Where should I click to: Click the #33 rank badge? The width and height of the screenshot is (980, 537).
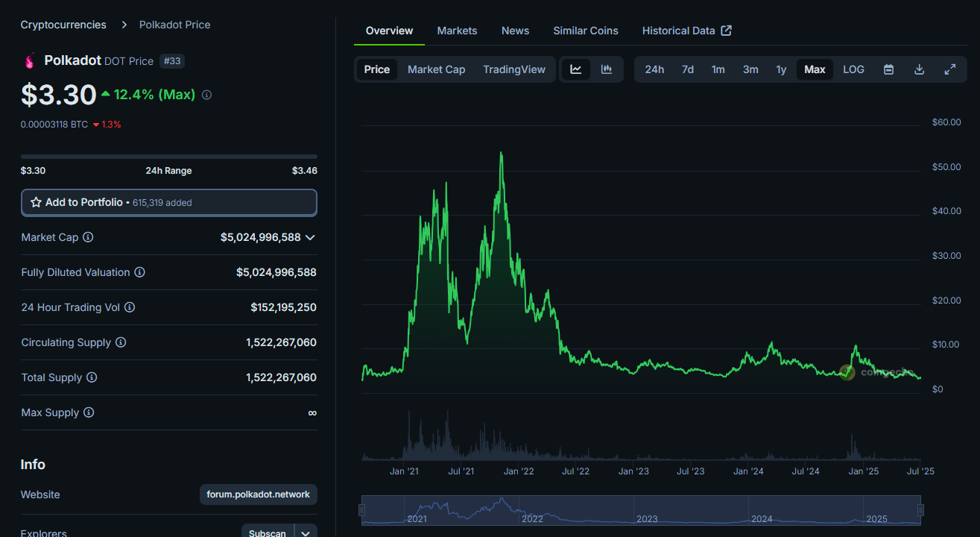pos(172,61)
